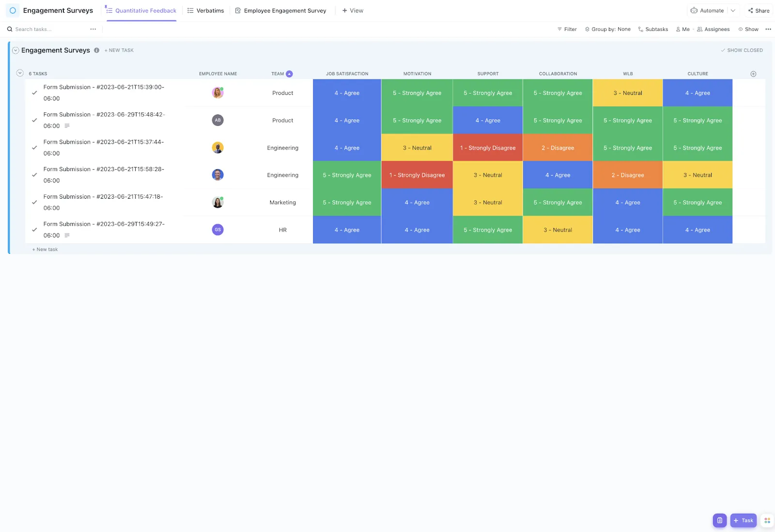This screenshot has height=532, width=775.
Task: Click yellow 3 - Neutral Culture cell, Engineering row
Action: point(697,175)
